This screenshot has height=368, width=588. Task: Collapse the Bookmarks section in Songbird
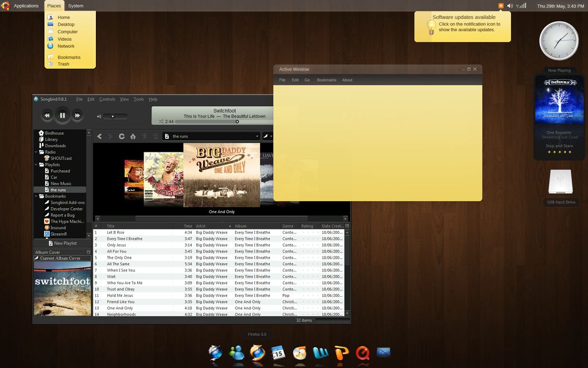(36, 196)
